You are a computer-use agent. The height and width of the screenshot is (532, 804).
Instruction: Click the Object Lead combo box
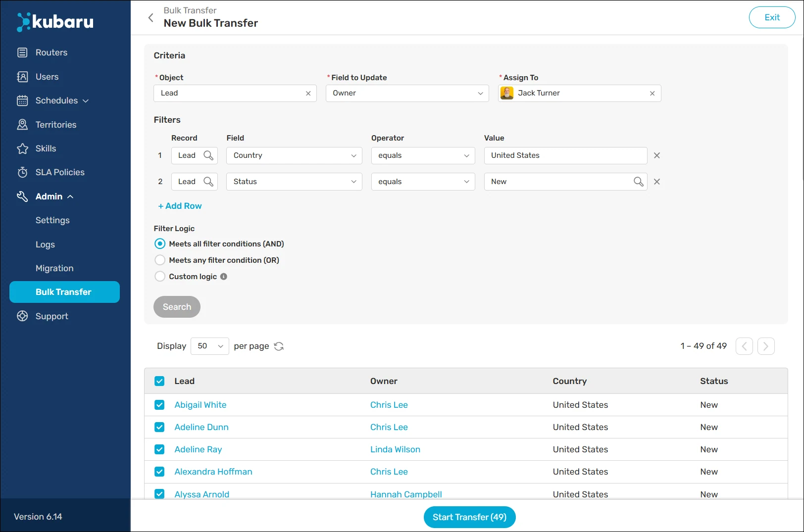(x=235, y=93)
